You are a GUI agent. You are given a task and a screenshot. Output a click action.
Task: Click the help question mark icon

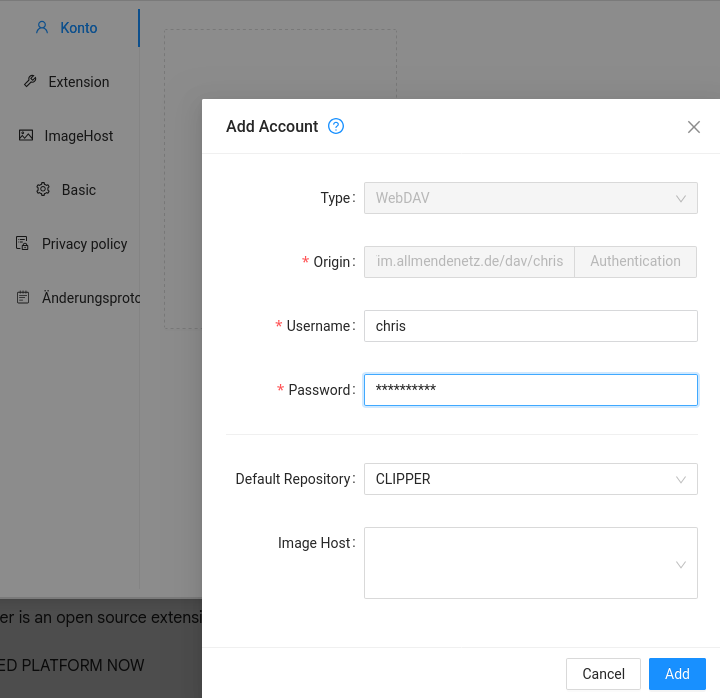[x=336, y=126]
